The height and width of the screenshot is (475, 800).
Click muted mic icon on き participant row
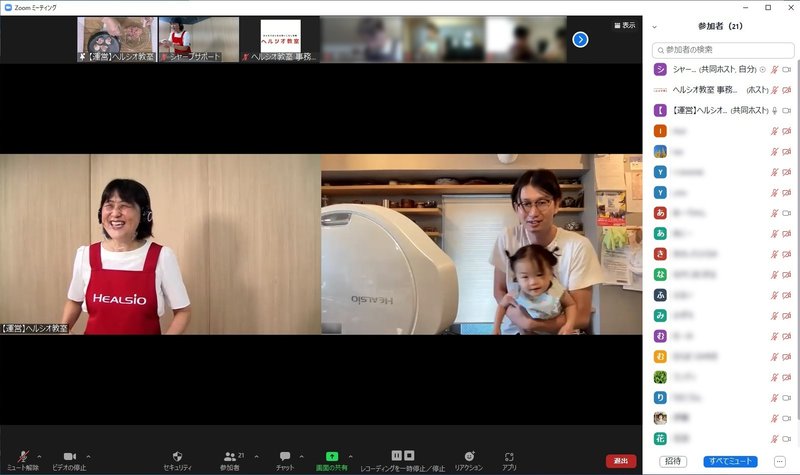click(774, 254)
